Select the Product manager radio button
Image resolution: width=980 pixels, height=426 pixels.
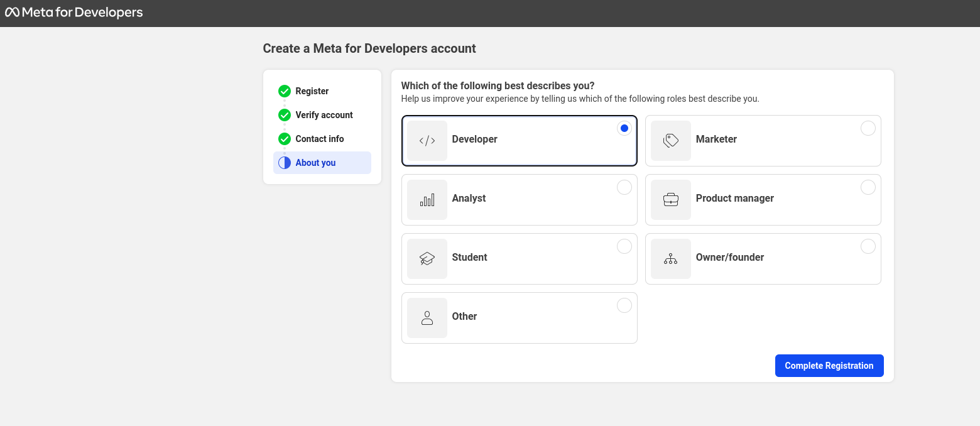[x=868, y=187]
